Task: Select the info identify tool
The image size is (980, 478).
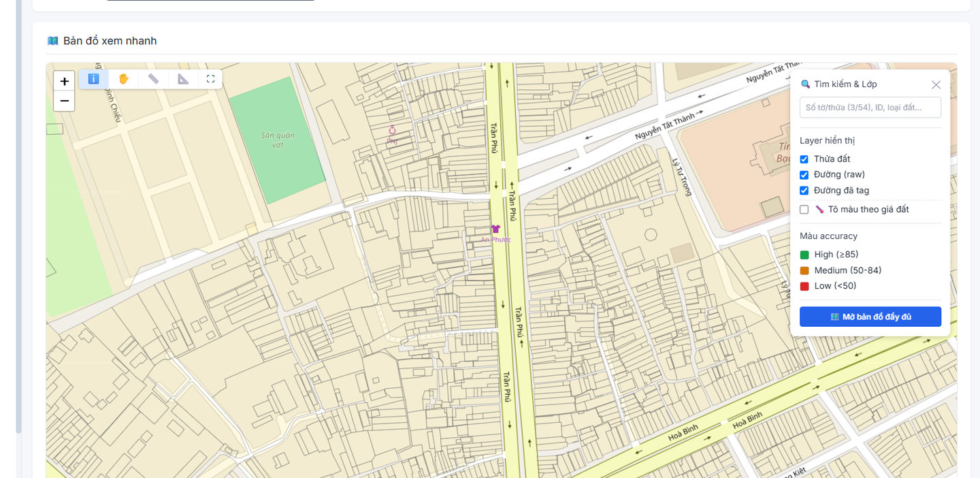Action: (x=94, y=79)
